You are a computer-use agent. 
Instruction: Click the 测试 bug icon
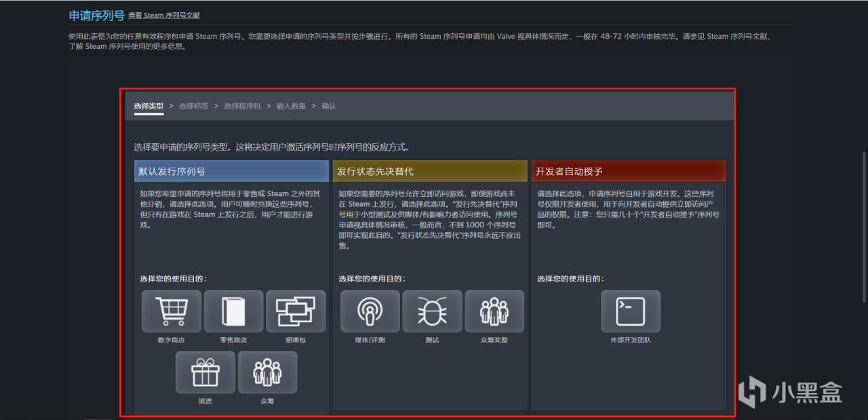coord(432,311)
